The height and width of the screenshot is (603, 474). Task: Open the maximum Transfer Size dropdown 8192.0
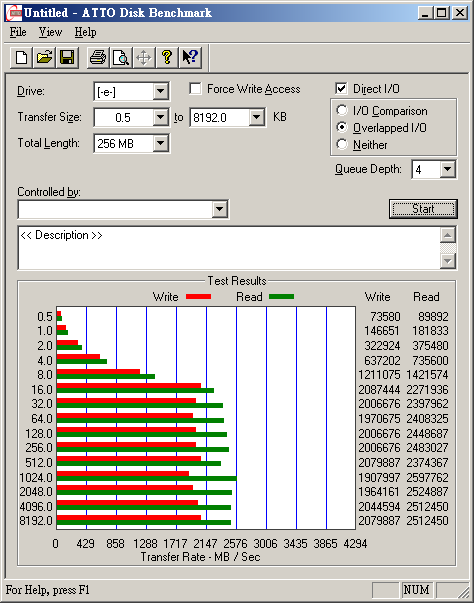click(x=256, y=117)
